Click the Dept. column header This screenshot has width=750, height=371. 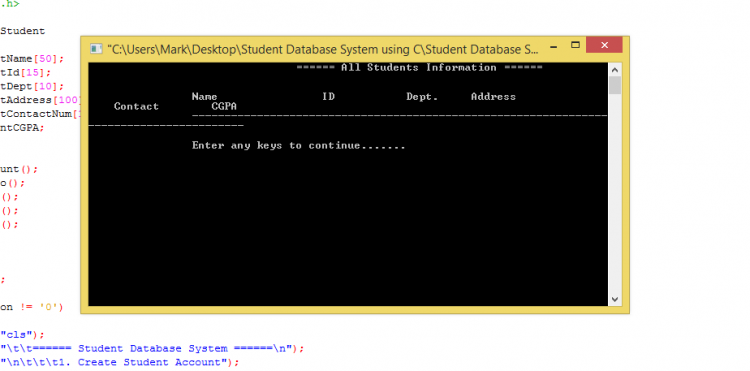tap(422, 97)
